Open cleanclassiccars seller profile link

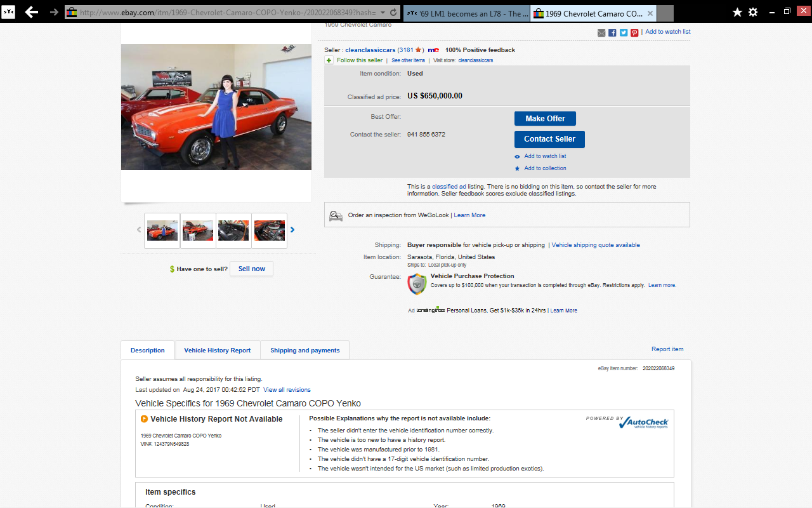[x=370, y=50]
